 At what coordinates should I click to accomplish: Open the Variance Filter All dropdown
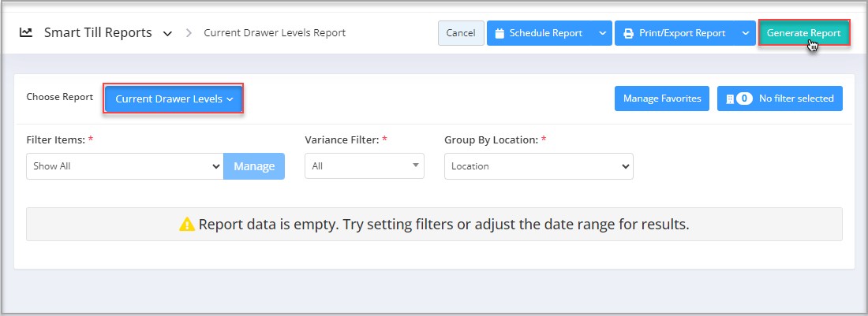click(x=365, y=165)
